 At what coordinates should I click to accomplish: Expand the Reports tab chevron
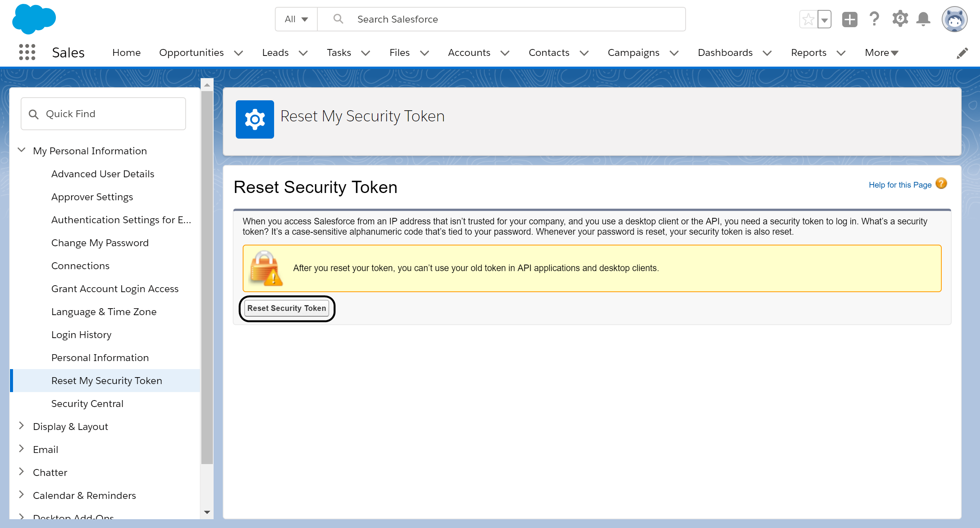[x=841, y=53]
